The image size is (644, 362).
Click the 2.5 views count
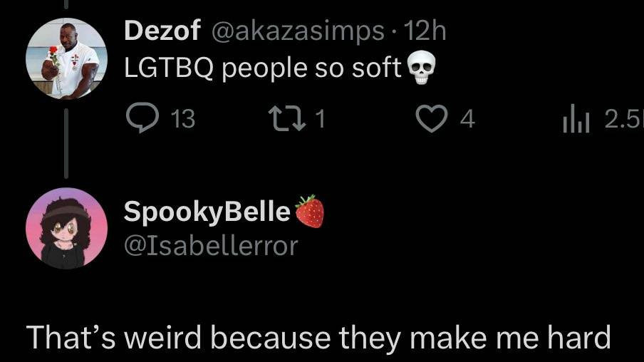click(x=624, y=119)
